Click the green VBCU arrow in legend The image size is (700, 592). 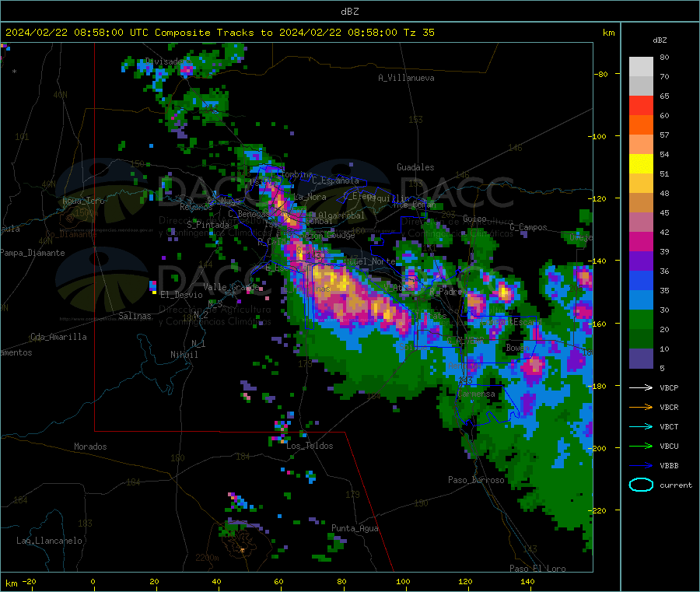(x=641, y=446)
